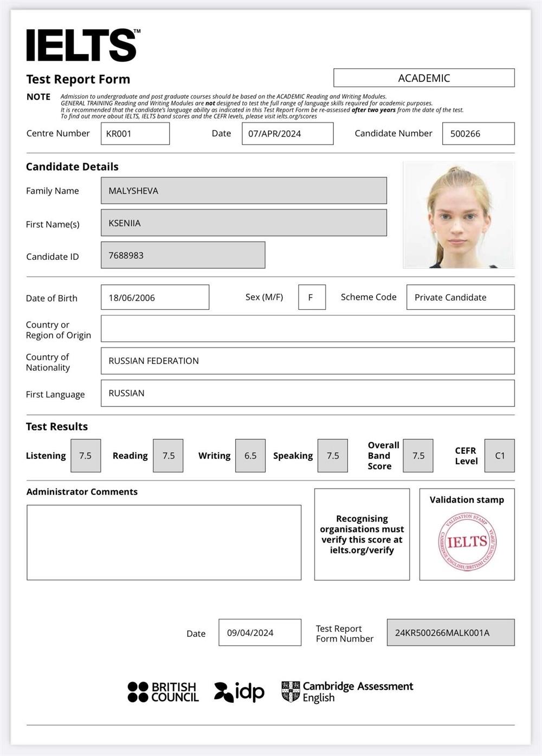Click the test date field 07/APR/2024
Image resolution: width=542 pixels, height=756 pixels.
pos(287,134)
